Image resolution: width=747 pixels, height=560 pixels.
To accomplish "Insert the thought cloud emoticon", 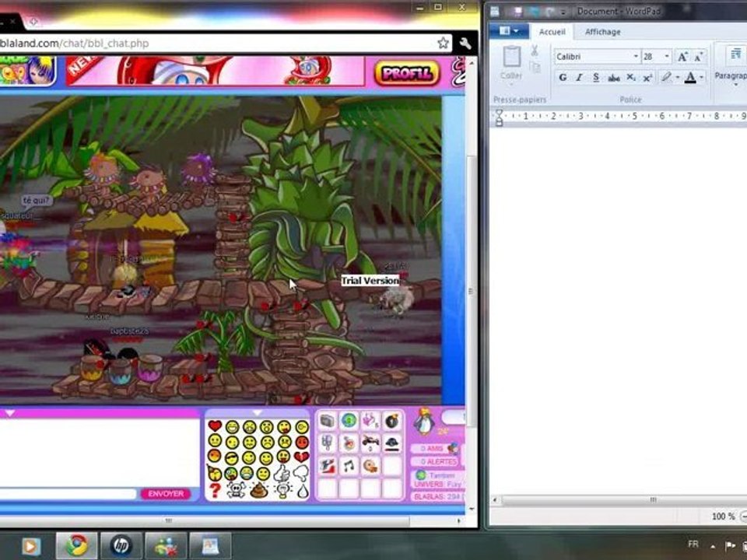I will coord(301,474).
